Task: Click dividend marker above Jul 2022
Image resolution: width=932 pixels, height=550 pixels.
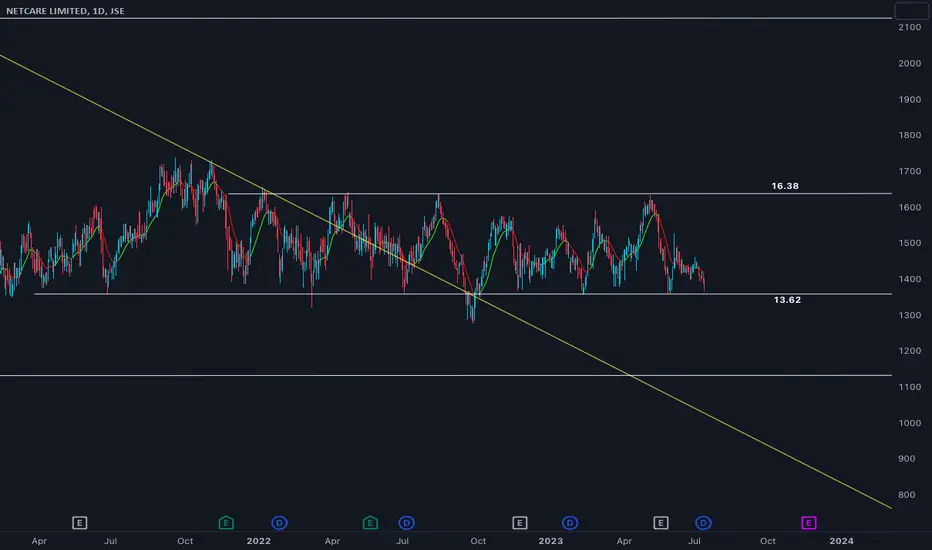Action: pyautogui.click(x=407, y=523)
